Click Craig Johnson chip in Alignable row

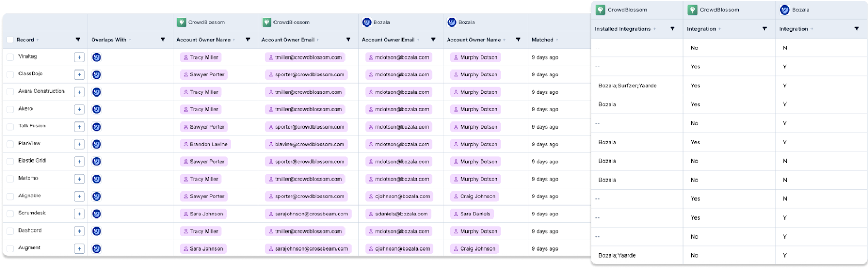point(475,196)
